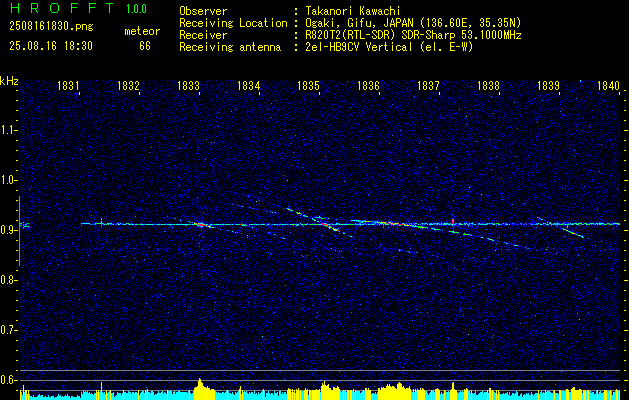Image resolution: width=629 pixels, height=400 pixels.
Task: Click the Observer label
Action: [203, 11]
